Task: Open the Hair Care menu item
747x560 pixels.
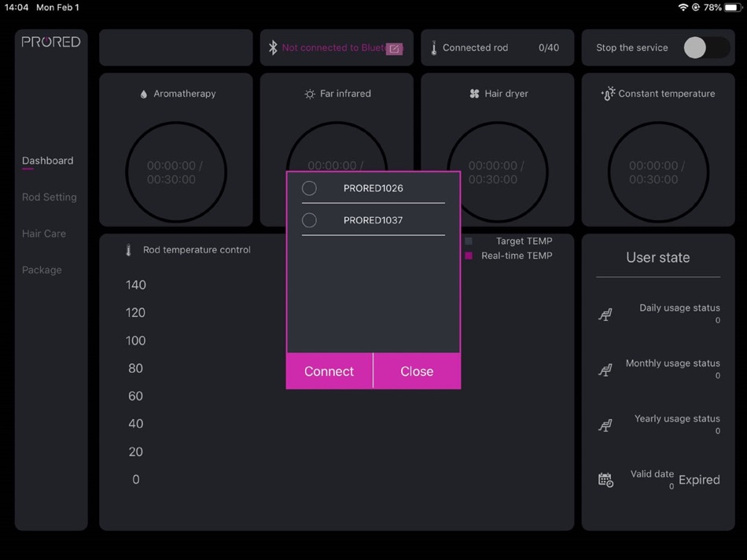Action: 44,234
